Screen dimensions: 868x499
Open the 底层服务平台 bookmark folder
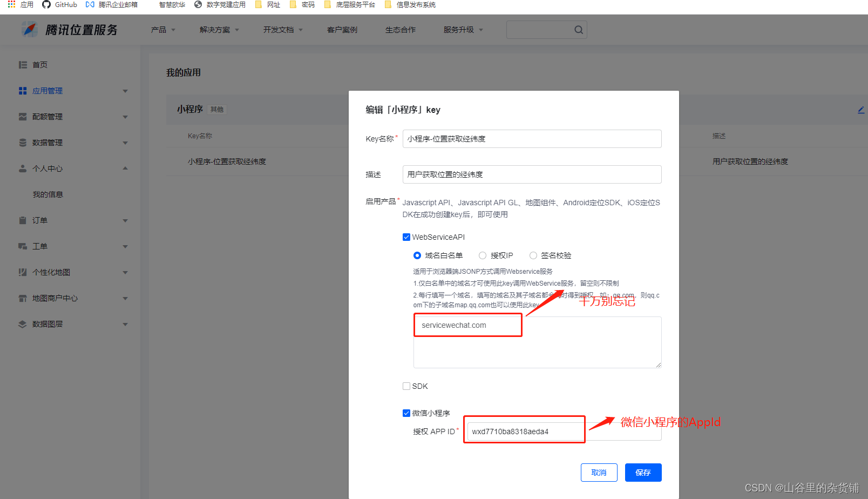[x=349, y=4]
